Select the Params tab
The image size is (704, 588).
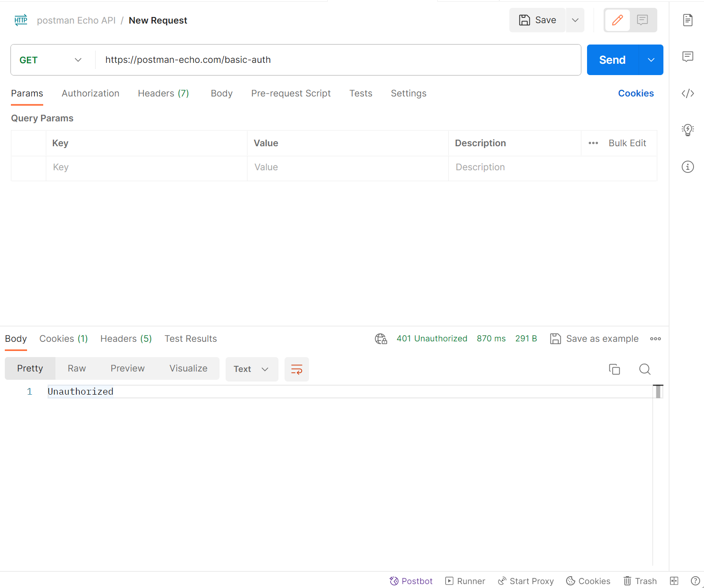coord(27,93)
